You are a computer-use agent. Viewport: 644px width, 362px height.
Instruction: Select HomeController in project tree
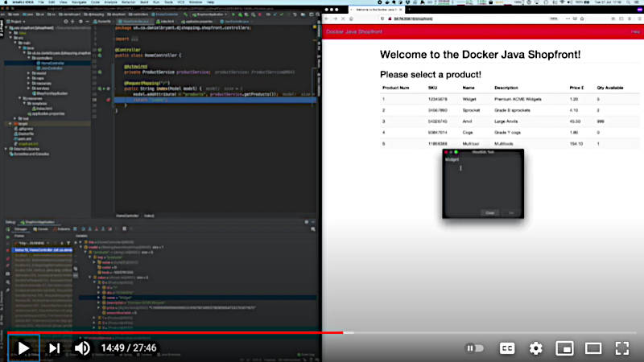pos(52,64)
